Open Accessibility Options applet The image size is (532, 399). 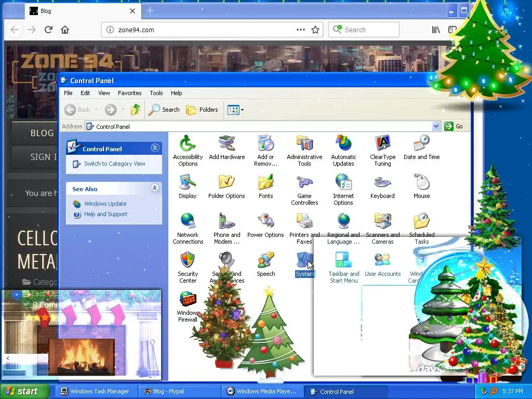click(188, 151)
